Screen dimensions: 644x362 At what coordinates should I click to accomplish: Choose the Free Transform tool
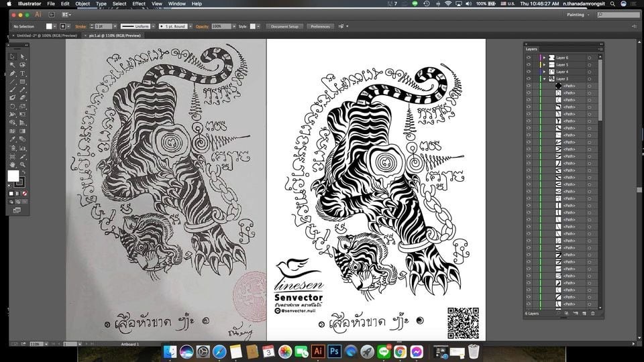[x=23, y=115]
